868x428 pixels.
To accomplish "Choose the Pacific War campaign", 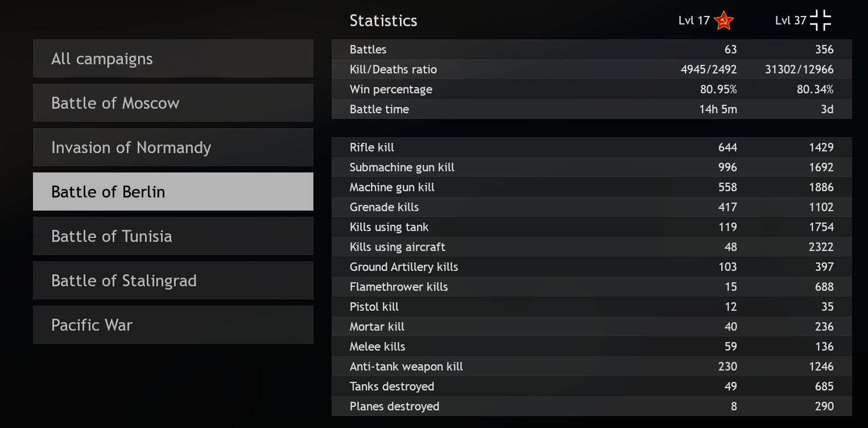I will point(173,325).
